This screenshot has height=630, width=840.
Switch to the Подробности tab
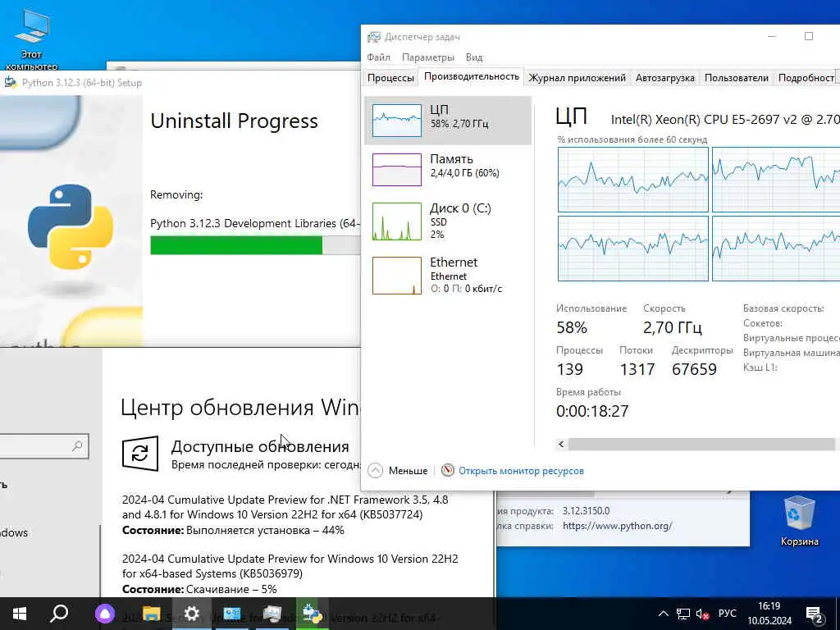point(806,78)
